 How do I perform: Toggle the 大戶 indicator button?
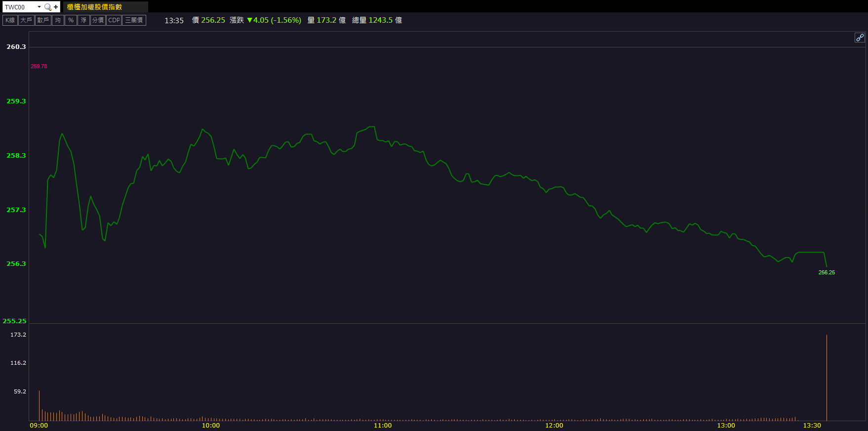point(26,20)
